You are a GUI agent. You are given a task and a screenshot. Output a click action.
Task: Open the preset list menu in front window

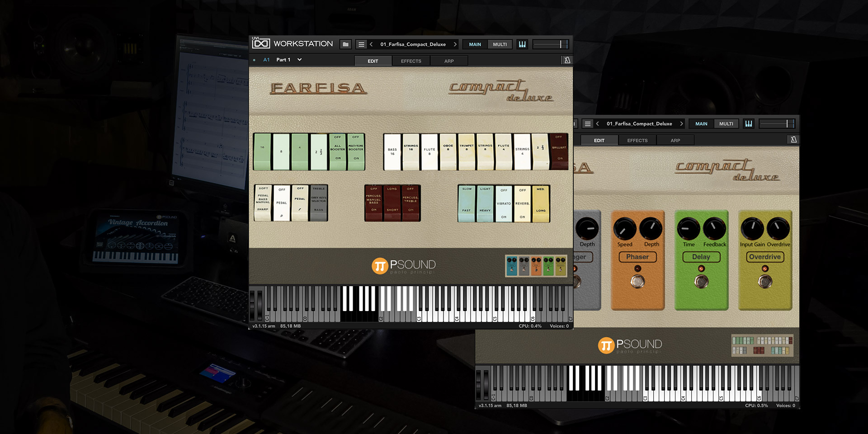click(361, 44)
